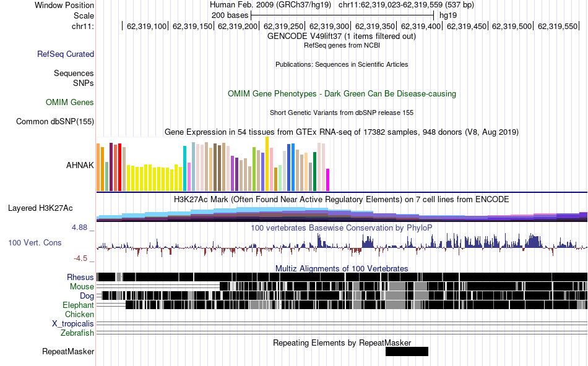
Task: Click the 4.88 PhyloP upper scale value
Action: [x=79, y=228]
